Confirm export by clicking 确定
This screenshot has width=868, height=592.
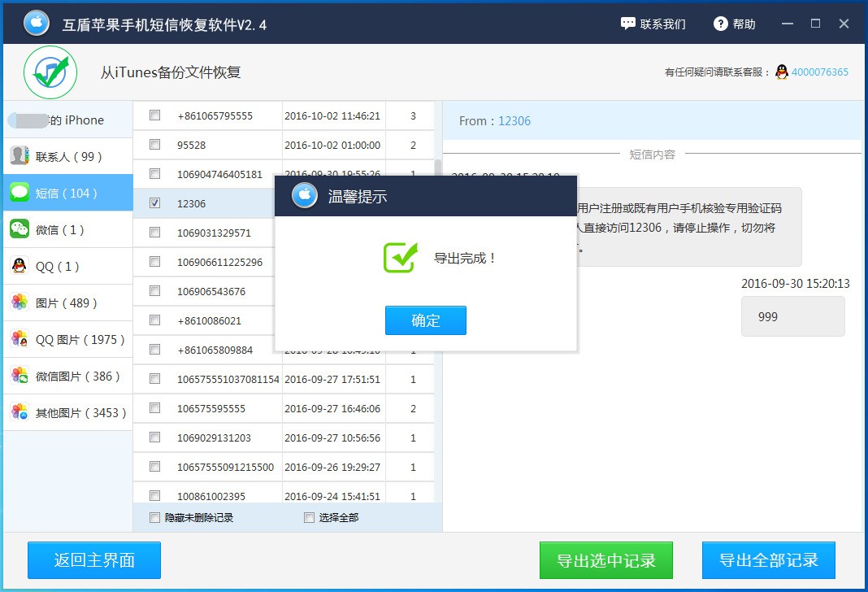425,320
